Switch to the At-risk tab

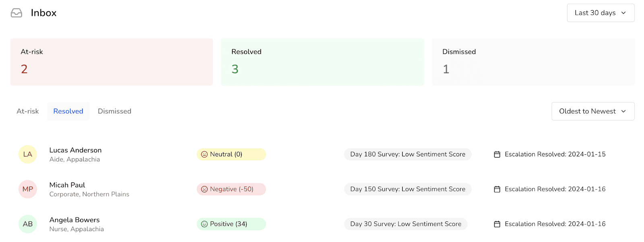tap(28, 111)
